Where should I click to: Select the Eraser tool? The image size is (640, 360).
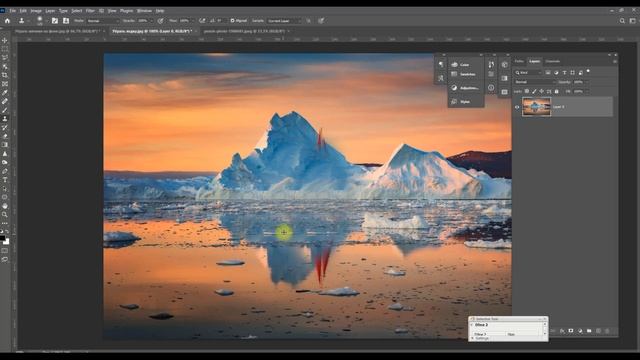click(5, 136)
